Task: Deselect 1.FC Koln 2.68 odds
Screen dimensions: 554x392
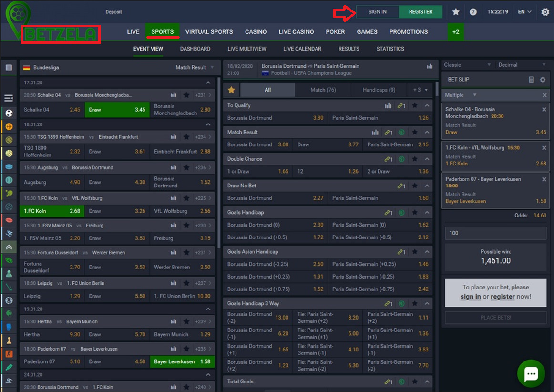Action: (52, 211)
